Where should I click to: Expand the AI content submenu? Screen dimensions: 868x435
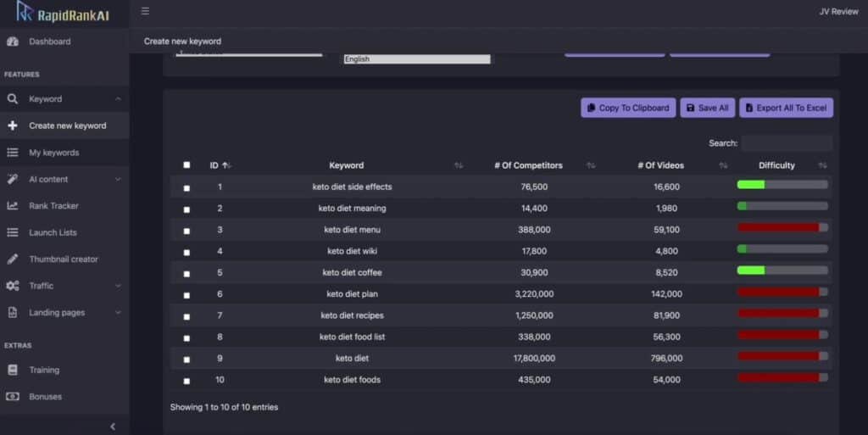pyautogui.click(x=118, y=179)
